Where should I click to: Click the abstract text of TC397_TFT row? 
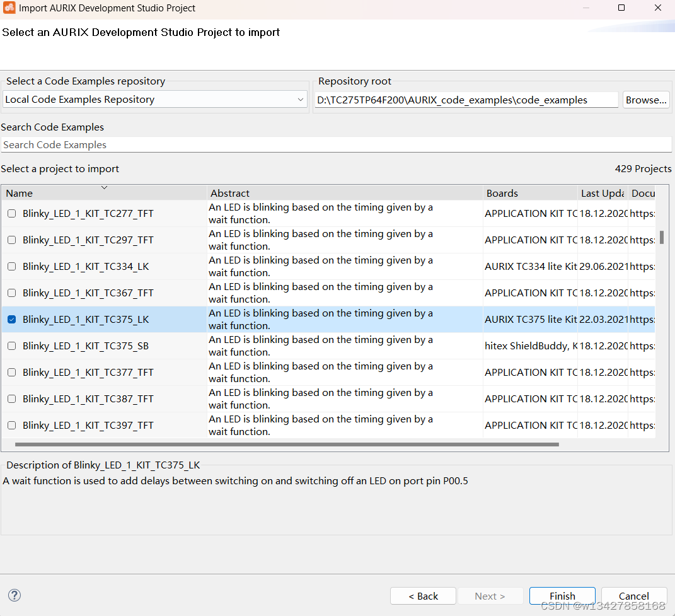321,426
